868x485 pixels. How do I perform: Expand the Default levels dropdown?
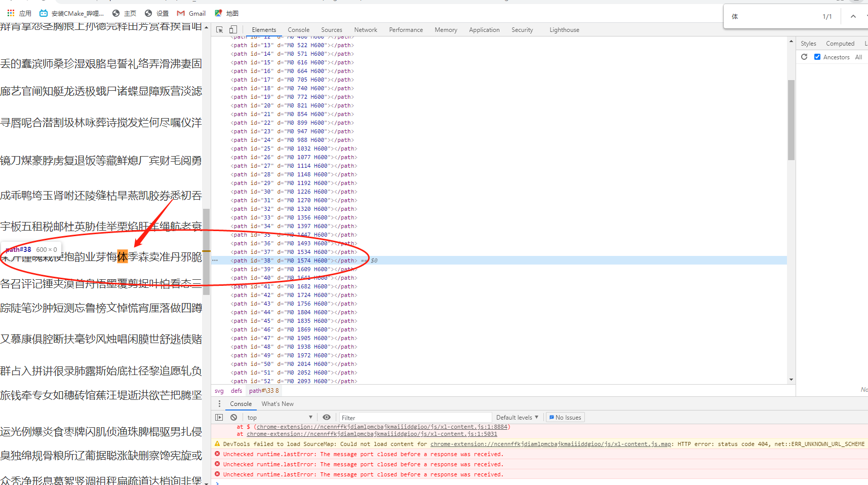coord(517,418)
